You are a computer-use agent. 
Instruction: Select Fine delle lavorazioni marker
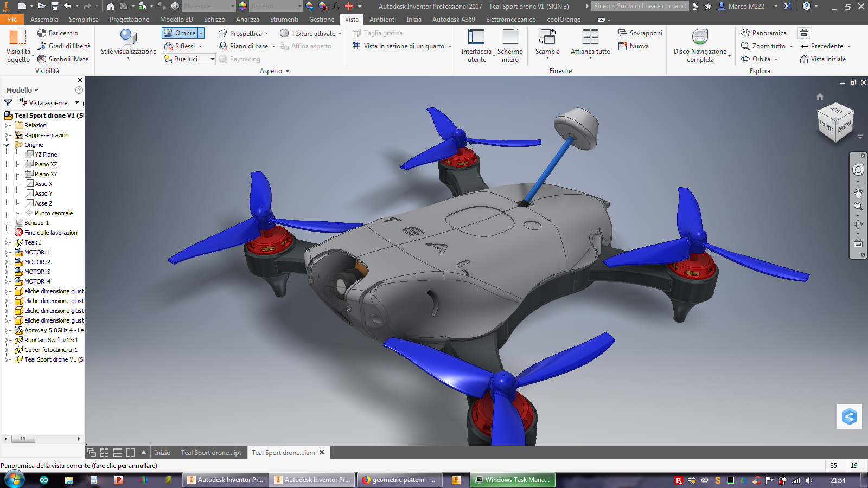[x=51, y=233]
